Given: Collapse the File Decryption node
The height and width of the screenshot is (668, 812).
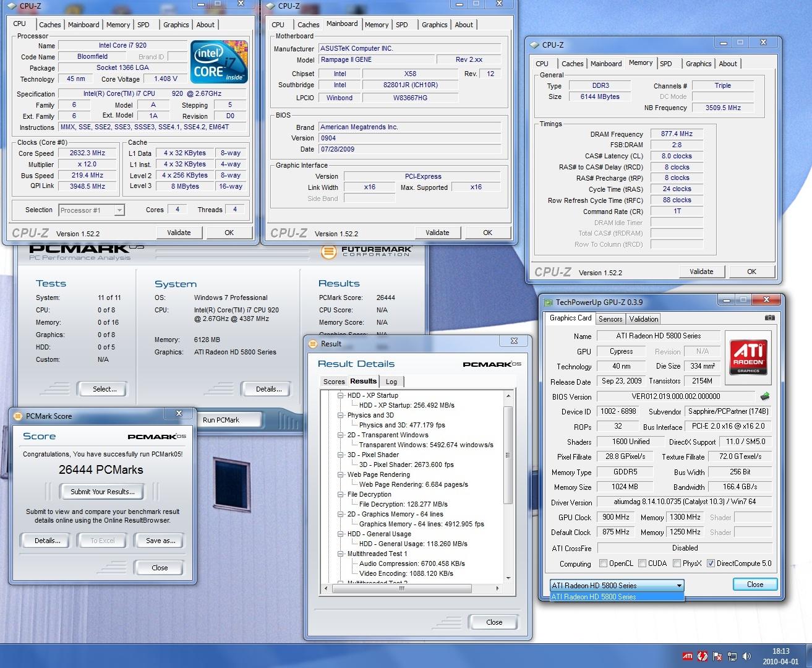Looking at the screenshot, I should pos(340,494).
